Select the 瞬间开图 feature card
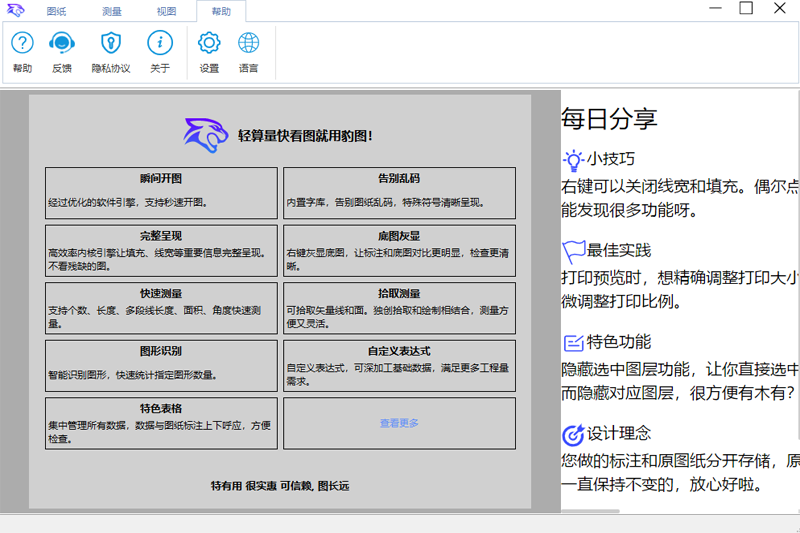The image size is (800, 533). pyautogui.click(x=161, y=192)
